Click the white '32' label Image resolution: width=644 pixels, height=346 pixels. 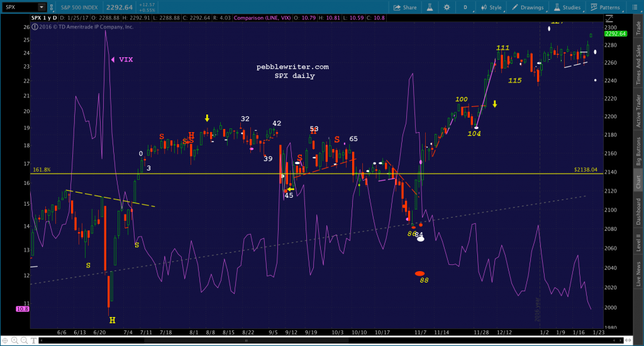click(x=245, y=119)
